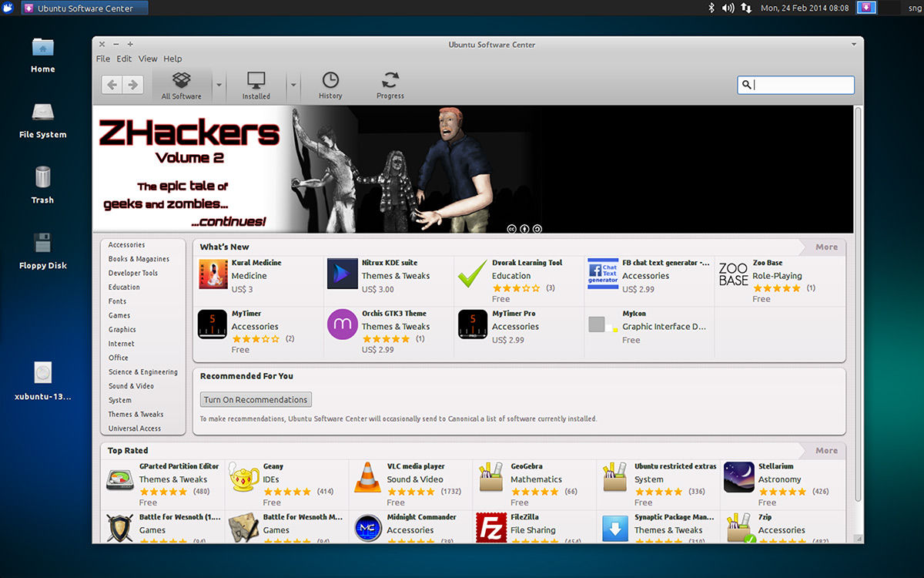This screenshot has height=578, width=924.
Task: Open GParted Partition Editor icon
Action: click(120, 478)
